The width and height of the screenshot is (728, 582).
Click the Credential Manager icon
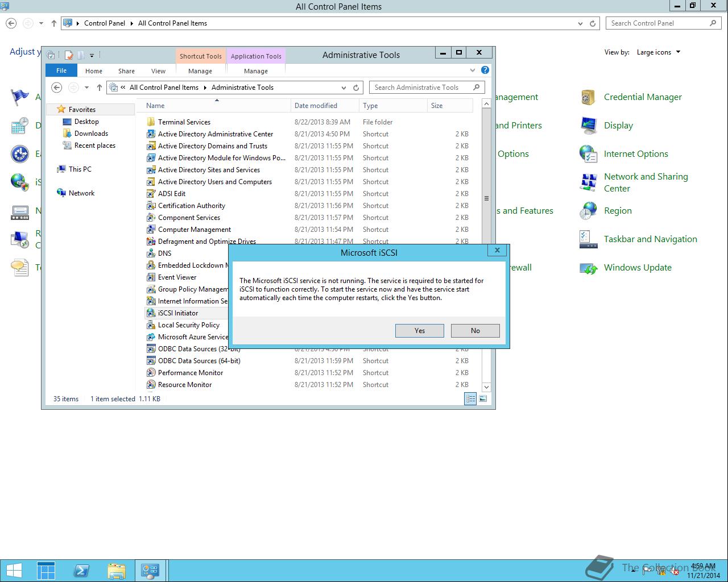588,97
